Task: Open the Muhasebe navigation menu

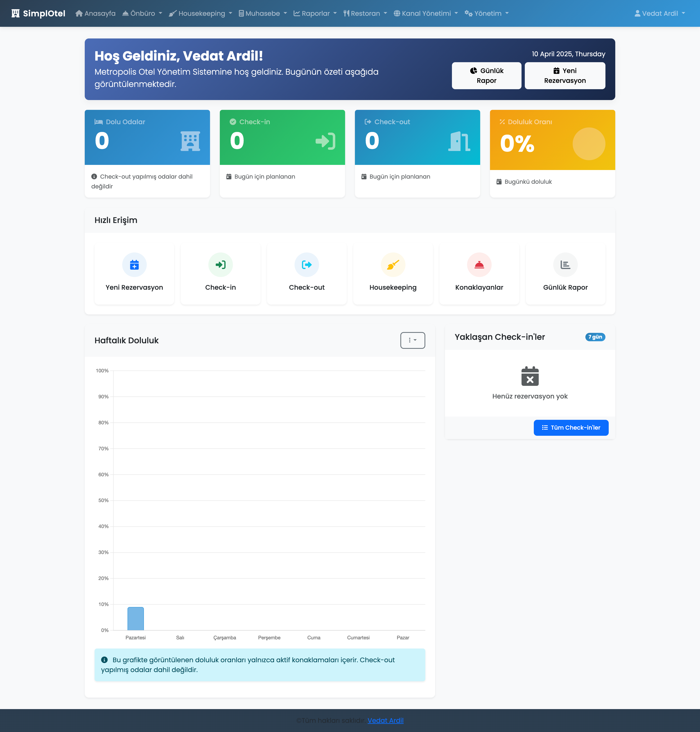Action: (263, 14)
